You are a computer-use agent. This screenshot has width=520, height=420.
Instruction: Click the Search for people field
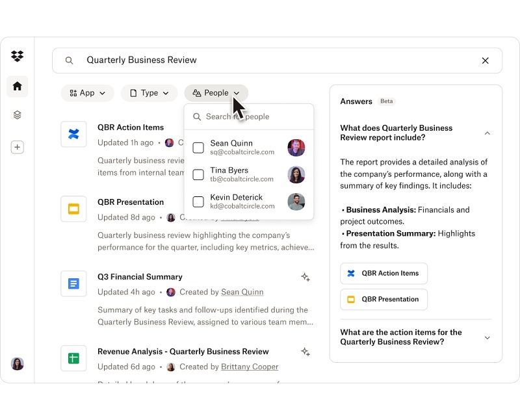tap(253, 117)
